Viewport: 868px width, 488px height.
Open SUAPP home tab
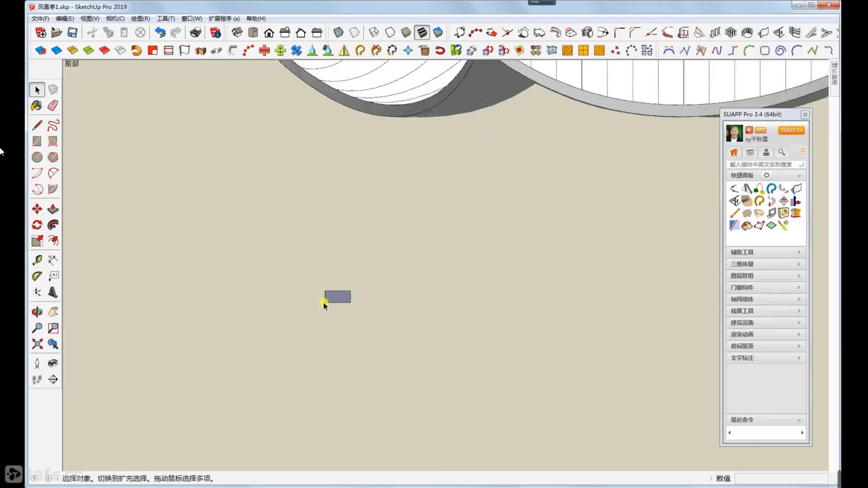(734, 152)
